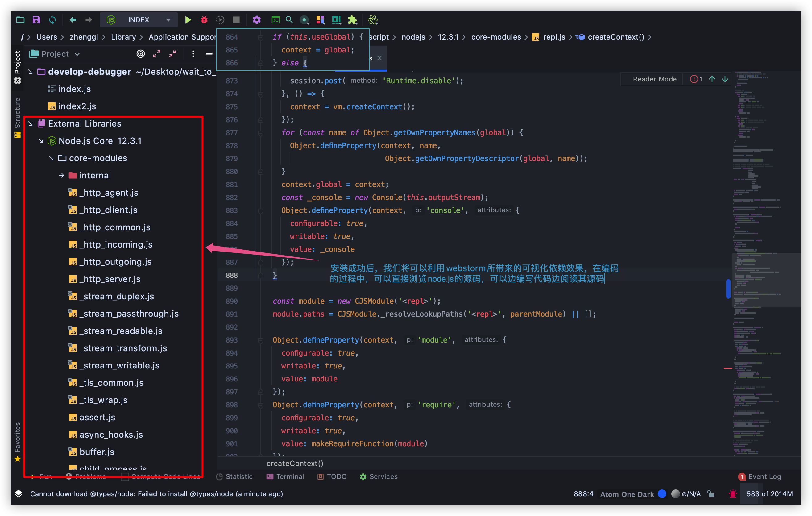Toggle read-only lock icon in status bar
The image size is (812, 516).
click(x=711, y=494)
